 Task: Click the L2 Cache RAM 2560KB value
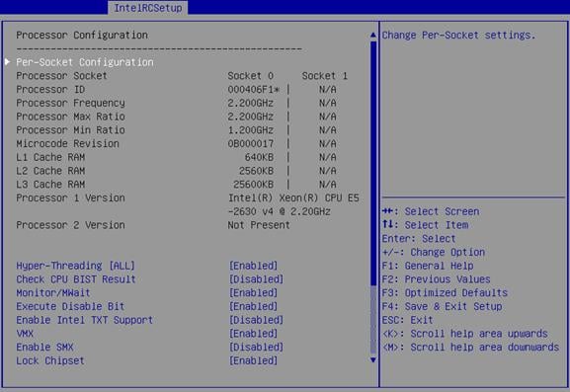click(256, 171)
